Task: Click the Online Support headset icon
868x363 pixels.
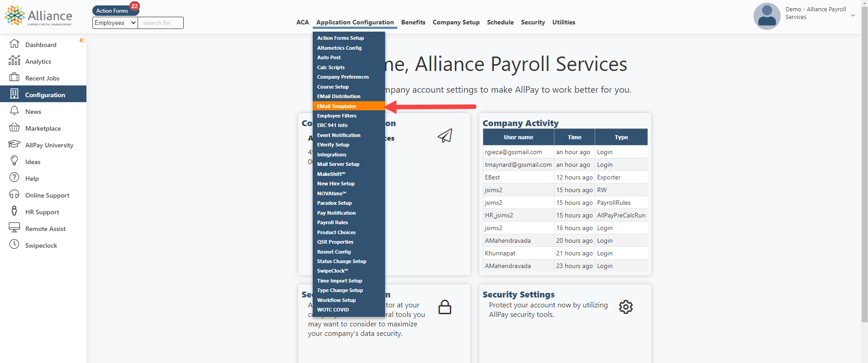Action: pyautogui.click(x=14, y=194)
